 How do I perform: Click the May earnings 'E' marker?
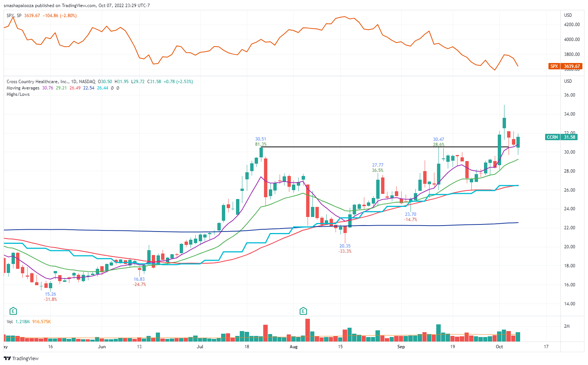13,311
